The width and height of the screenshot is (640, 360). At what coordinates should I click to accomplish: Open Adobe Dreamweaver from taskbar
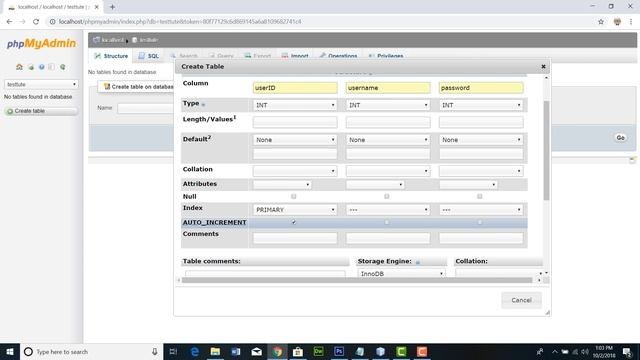tap(318, 351)
